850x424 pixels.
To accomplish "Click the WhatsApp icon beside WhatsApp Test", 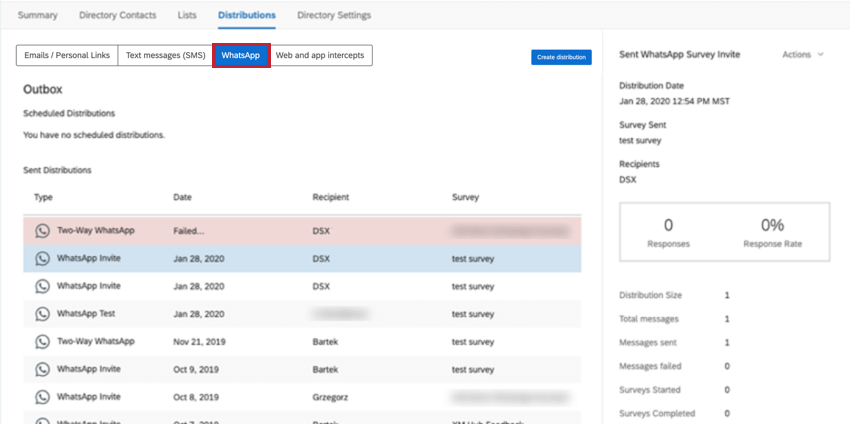I will 42,314.
